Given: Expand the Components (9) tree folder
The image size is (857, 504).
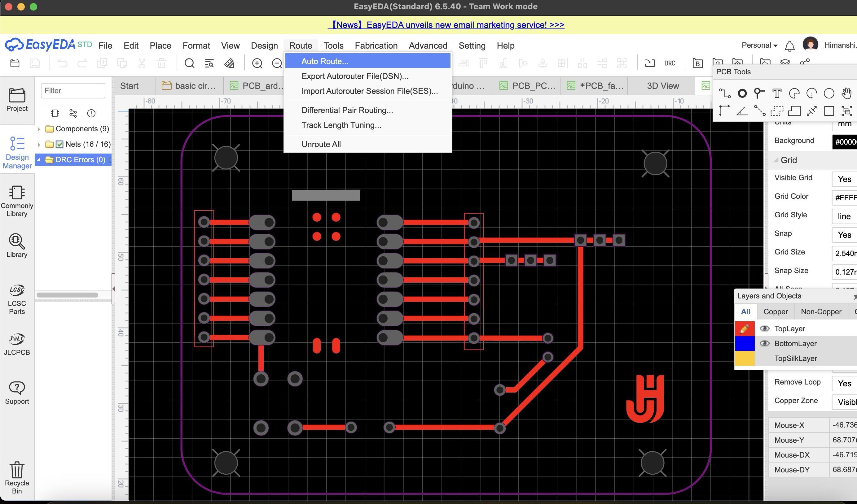Looking at the screenshot, I should 39,129.
